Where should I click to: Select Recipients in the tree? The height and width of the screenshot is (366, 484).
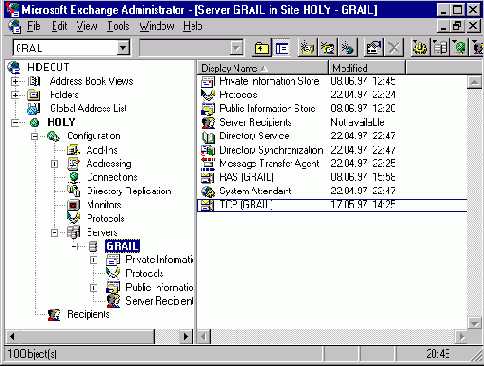pyautogui.click(x=88, y=314)
